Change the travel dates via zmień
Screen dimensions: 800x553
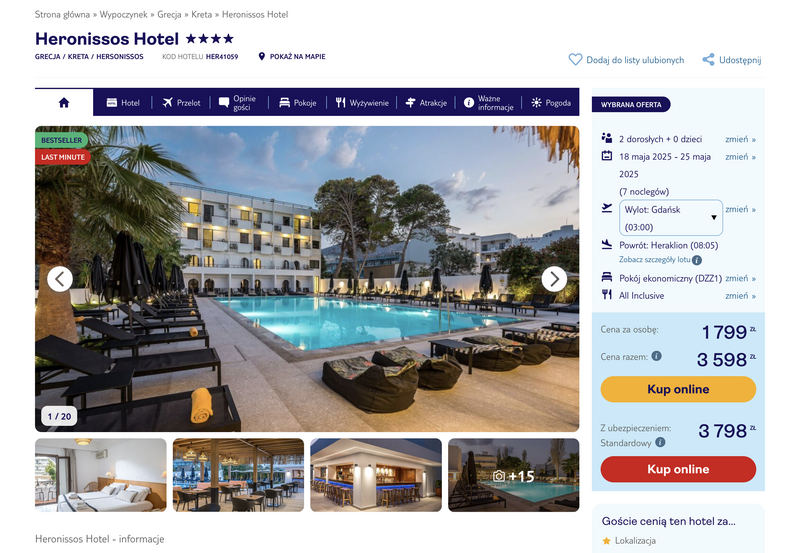click(740, 157)
